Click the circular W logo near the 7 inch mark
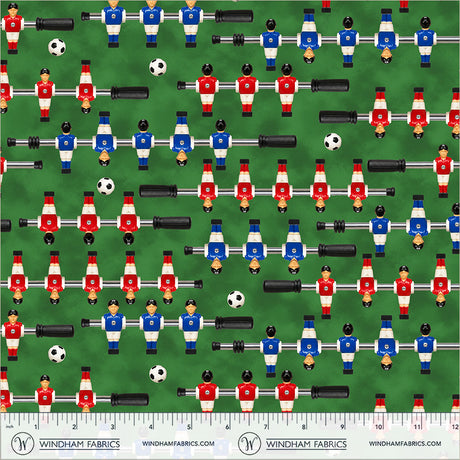The image size is (460, 460). click(x=250, y=443)
